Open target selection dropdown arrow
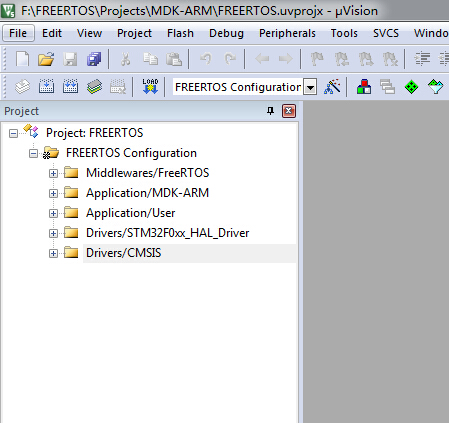Image resolution: width=449 pixels, height=423 pixels. (310, 87)
